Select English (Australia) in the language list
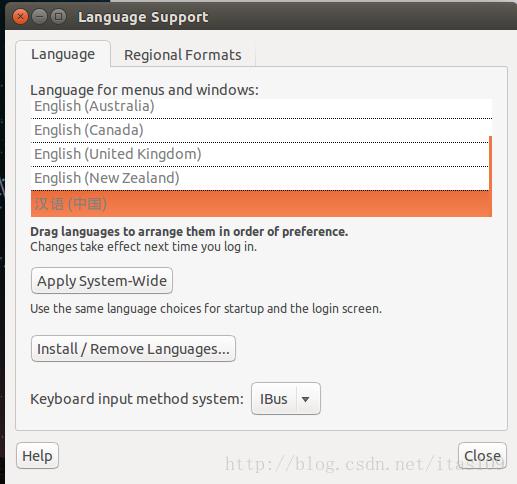Screen dimensions: 517x484 tap(261, 107)
